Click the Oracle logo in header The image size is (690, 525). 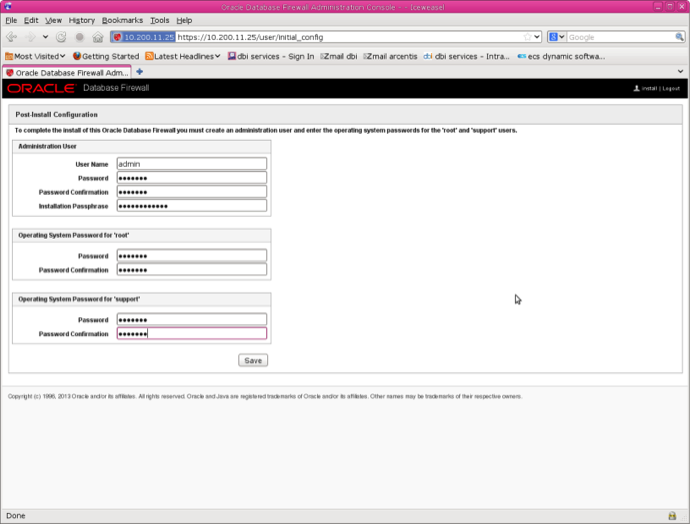(x=40, y=89)
